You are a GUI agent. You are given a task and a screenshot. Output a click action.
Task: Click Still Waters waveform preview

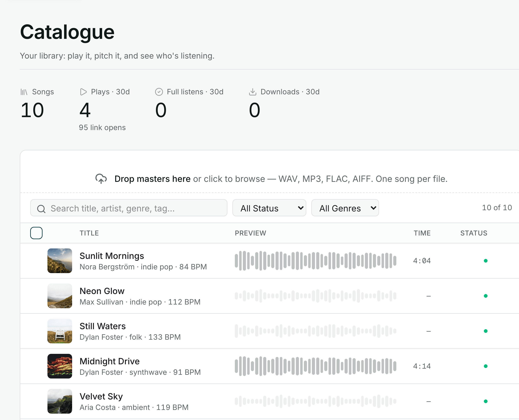pyautogui.click(x=316, y=331)
